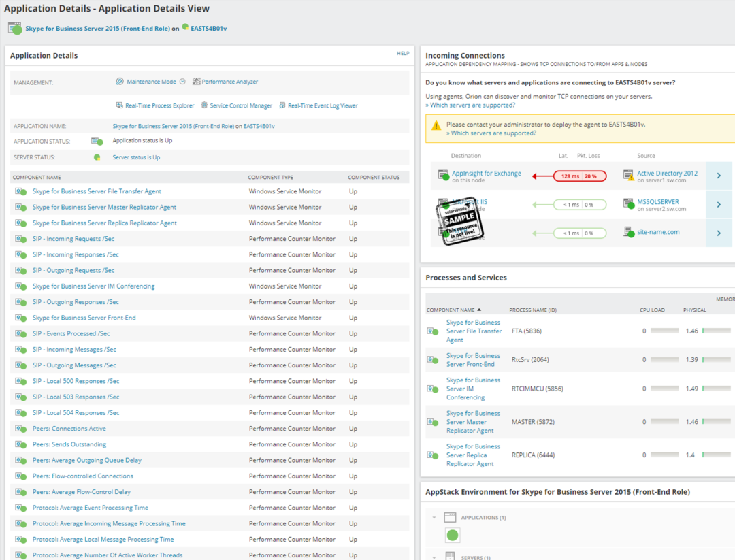The width and height of the screenshot is (735, 560).
Task: Open Peers: Sends Outstanding component
Action: [69, 444]
